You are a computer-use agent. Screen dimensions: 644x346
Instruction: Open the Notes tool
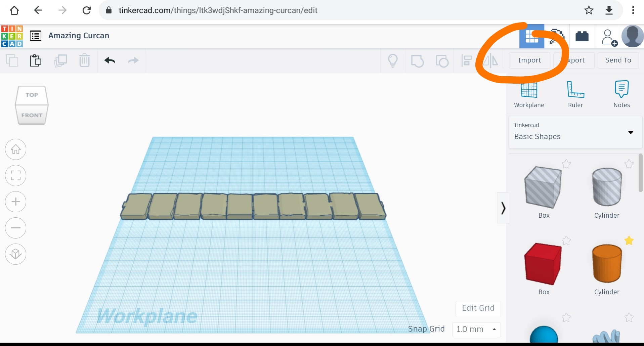click(x=621, y=94)
